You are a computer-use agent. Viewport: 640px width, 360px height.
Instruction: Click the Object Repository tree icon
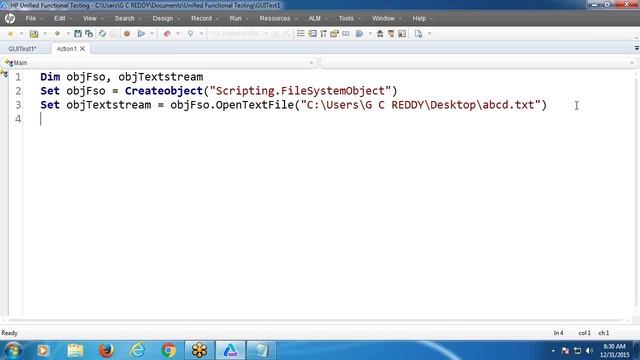click(x=380, y=34)
